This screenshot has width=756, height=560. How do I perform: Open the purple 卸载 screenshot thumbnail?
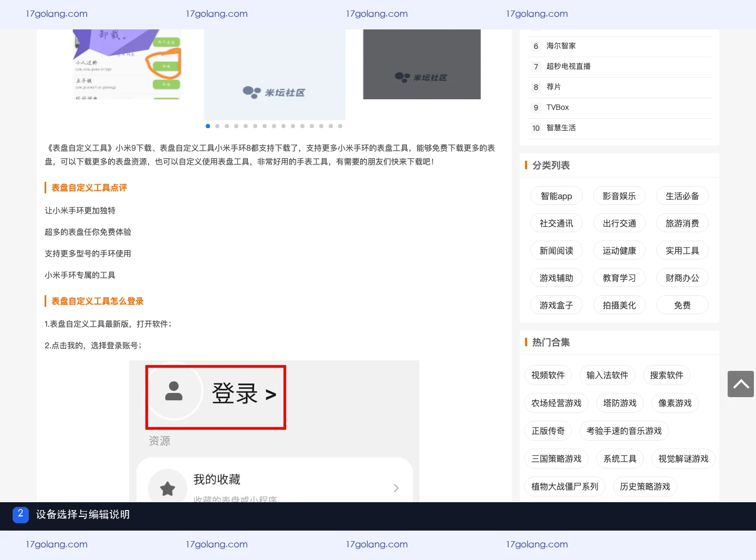click(x=127, y=64)
